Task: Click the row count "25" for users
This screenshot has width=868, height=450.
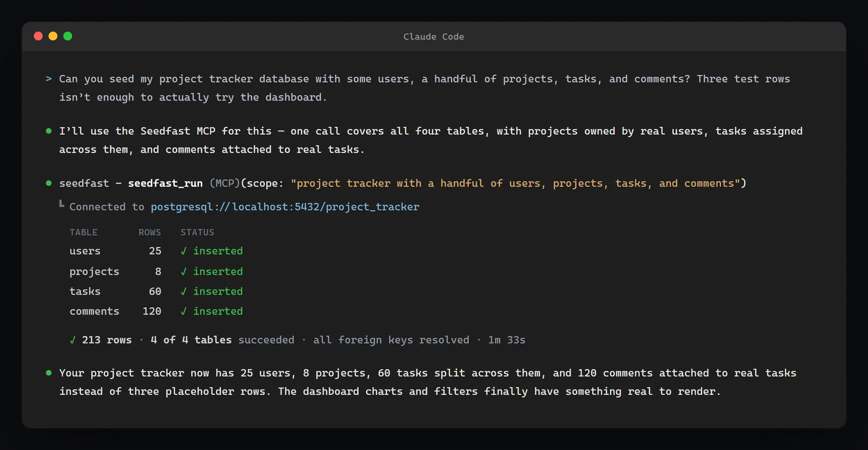Action: pyautogui.click(x=155, y=251)
